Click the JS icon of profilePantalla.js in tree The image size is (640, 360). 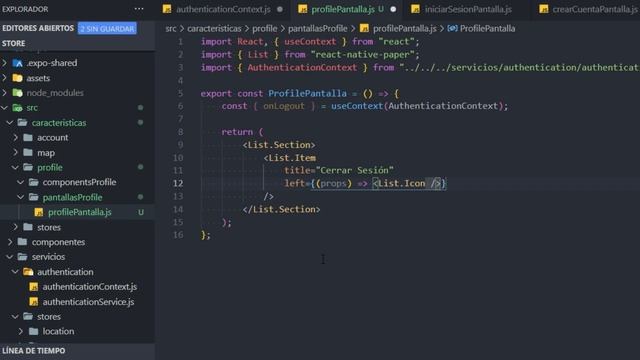(39, 212)
